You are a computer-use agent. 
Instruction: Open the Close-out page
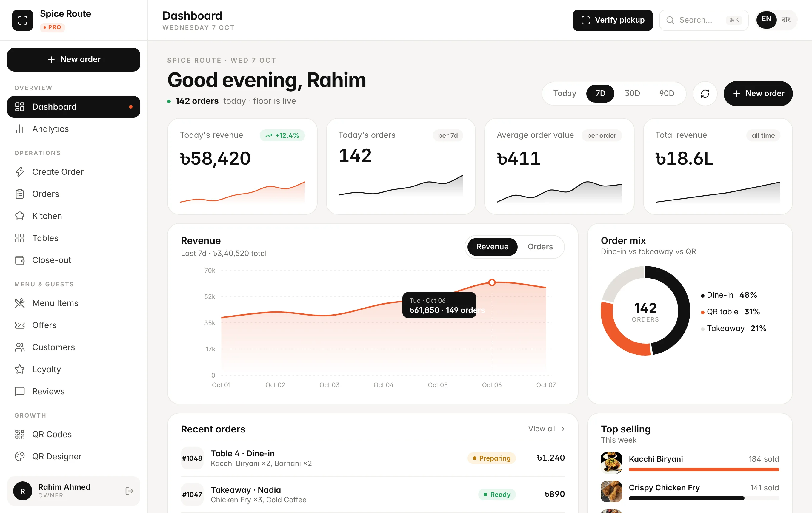tap(73, 260)
